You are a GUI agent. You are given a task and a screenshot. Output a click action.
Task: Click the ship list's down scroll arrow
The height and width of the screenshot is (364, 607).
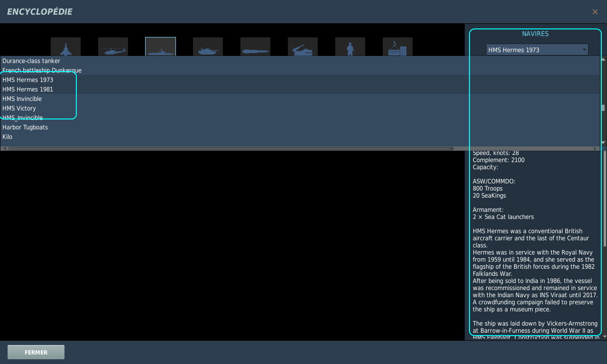pos(603,143)
